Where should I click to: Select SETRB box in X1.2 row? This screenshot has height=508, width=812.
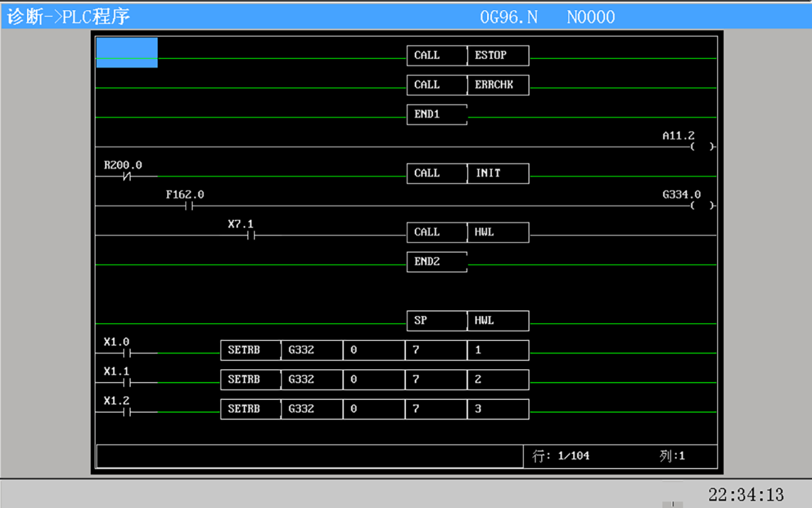tap(250, 409)
